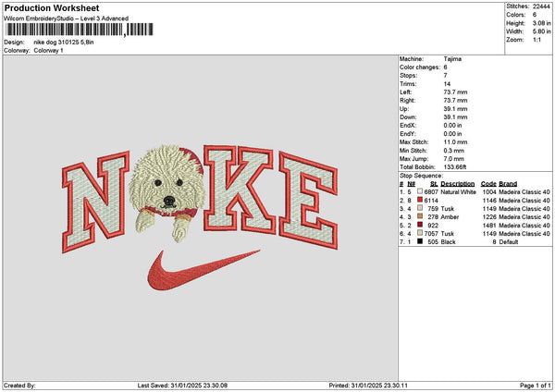Select Max Jump value 7.0 mm
Viewport: 555px width, 392px height.
tap(454, 159)
